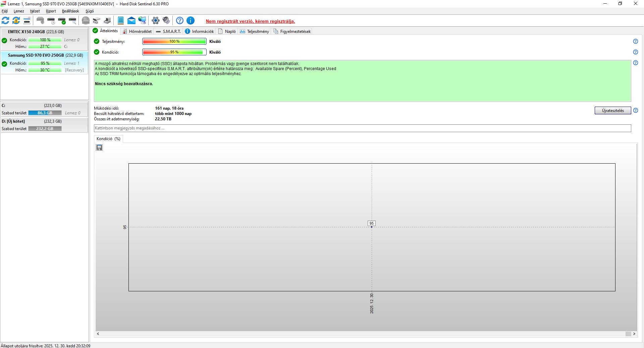
Task: Open the blue notepad report icon
Action: (x=121, y=20)
